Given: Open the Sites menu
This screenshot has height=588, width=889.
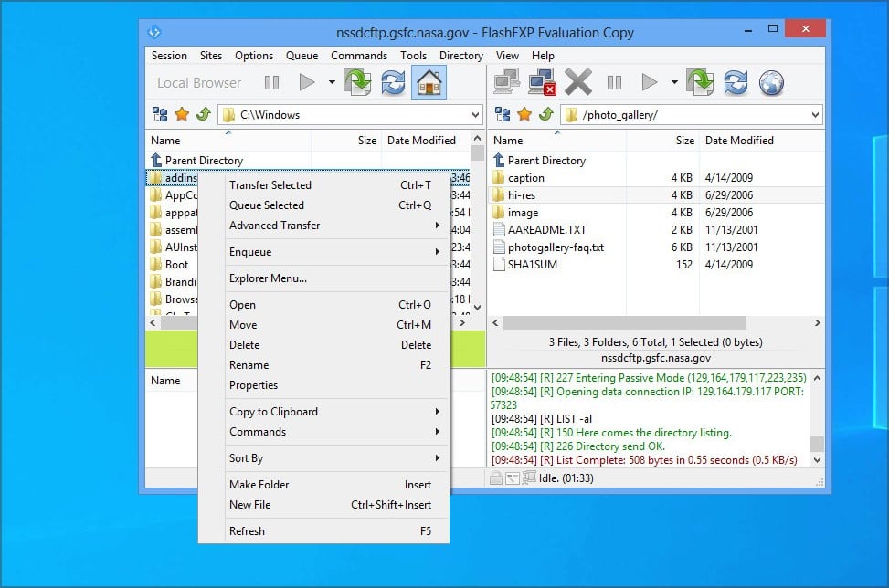Looking at the screenshot, I should 211,56.
